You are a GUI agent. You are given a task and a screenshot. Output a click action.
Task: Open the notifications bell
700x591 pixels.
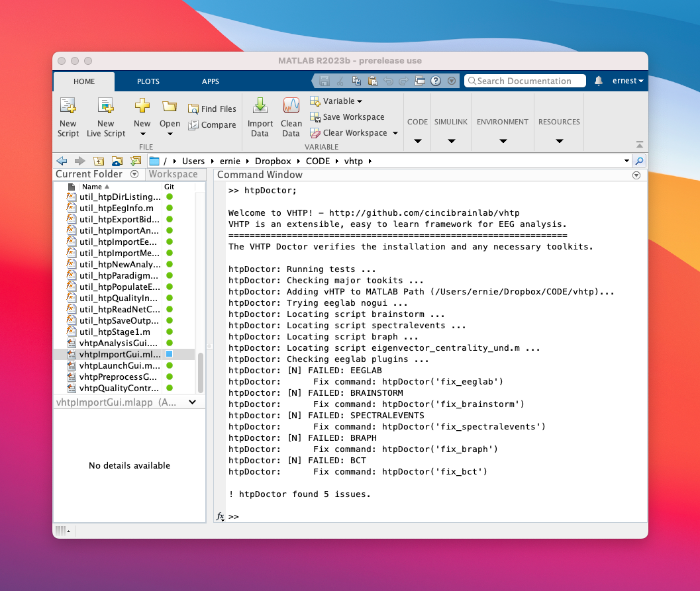click(599, 81)
